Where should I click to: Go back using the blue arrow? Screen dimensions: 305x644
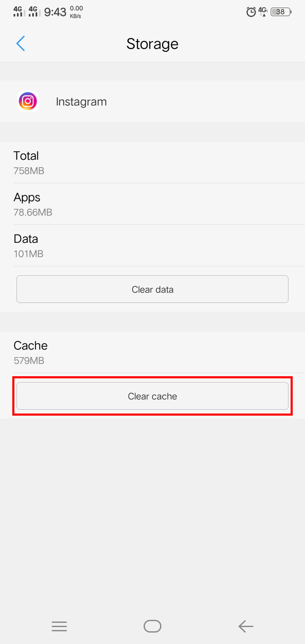coord(20,44)
